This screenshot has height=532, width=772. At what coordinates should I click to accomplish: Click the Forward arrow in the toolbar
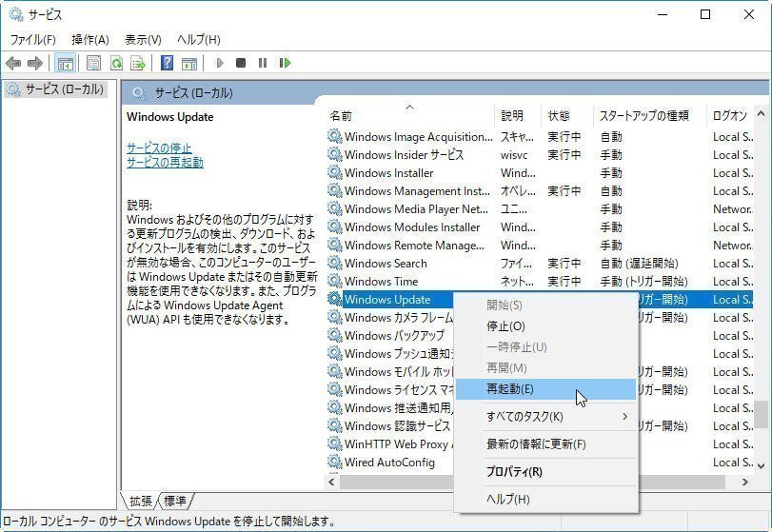click(35, 63)
